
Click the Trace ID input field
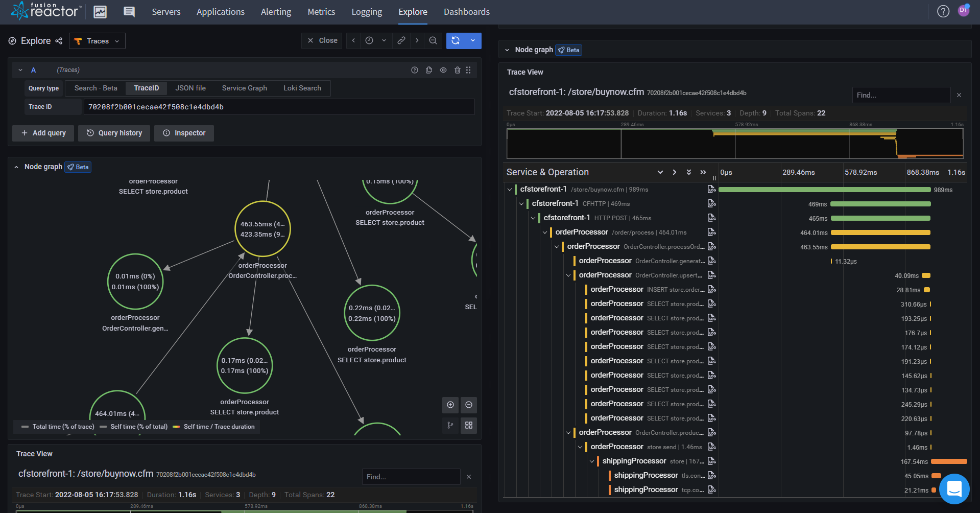(x=278, y=107)
